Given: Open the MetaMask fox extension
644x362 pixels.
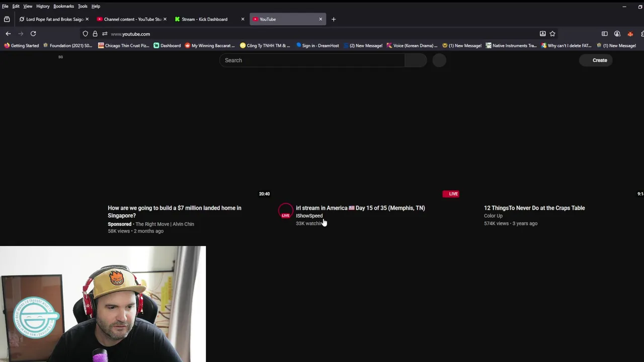Looking at the screenshot, I should [630, 34].
